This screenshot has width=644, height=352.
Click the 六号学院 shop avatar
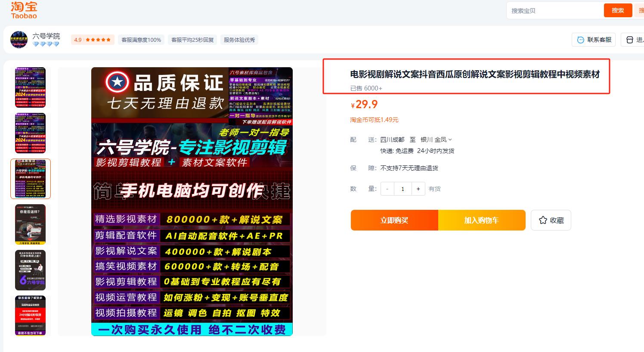coord(19,39)
